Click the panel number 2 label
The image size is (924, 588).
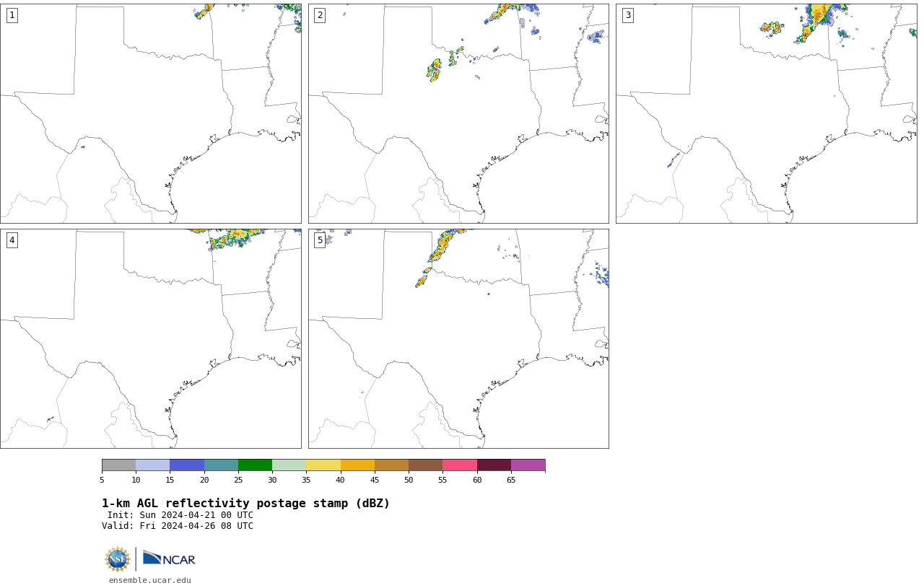click(x=320, y=15)
